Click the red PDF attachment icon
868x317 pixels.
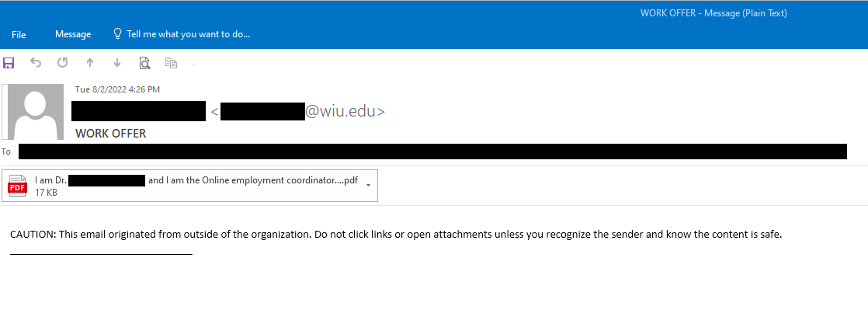click(x=16, y=186)
